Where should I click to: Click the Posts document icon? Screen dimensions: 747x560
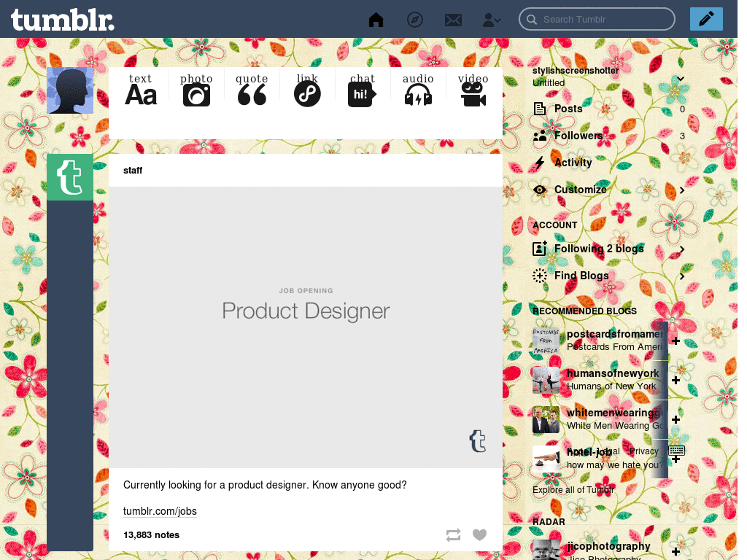(539, 109)
